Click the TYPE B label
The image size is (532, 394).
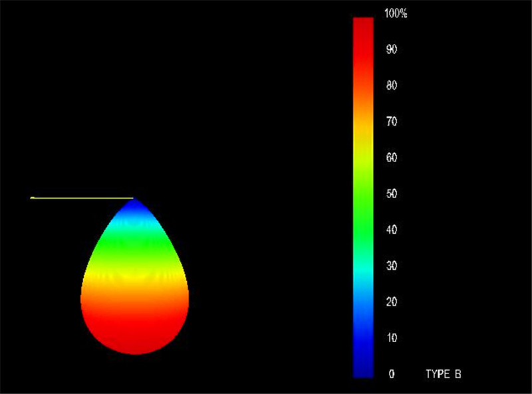point(444,374)
